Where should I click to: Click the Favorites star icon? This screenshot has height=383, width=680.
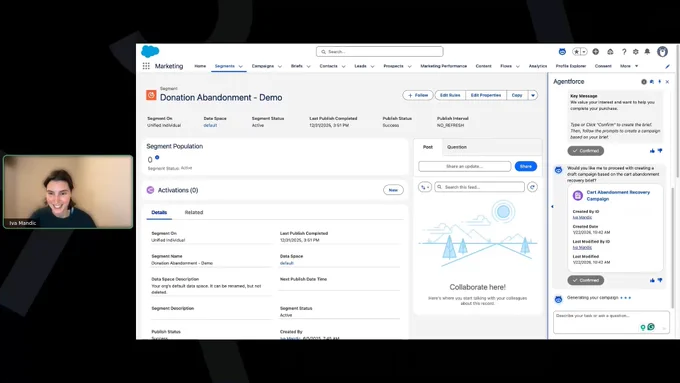pyautogui.click(x=576, y=52)
